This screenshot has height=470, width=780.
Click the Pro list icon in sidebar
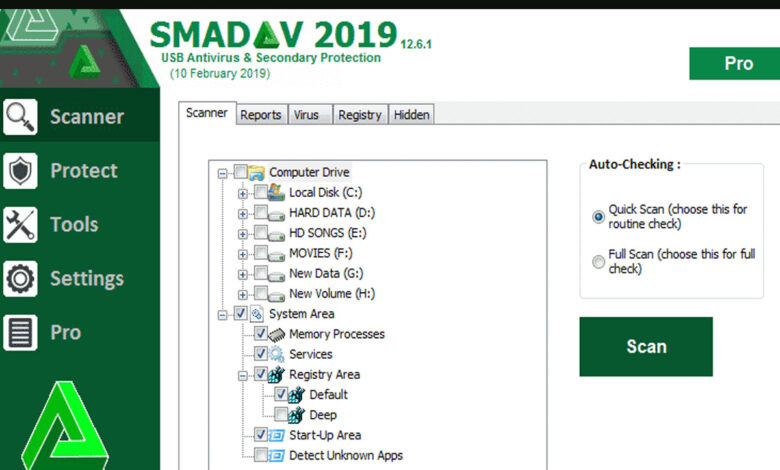pyautogui.click(x=20, y=333)
